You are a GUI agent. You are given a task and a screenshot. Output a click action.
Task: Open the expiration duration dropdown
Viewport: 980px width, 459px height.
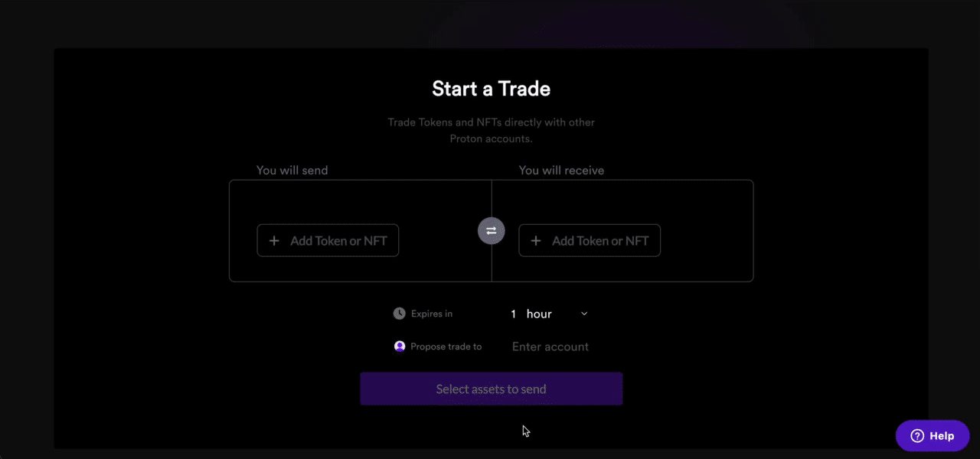tap(547, 314)
